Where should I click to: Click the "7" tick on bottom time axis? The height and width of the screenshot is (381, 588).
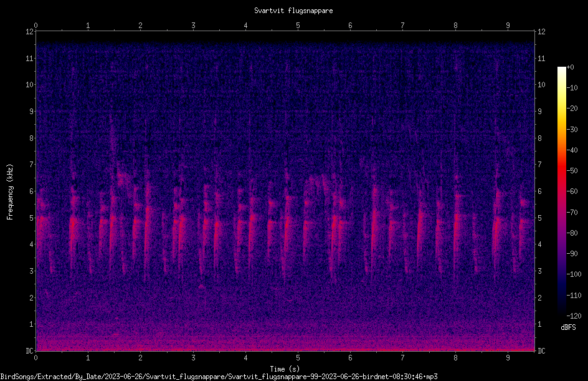point(403,358)
